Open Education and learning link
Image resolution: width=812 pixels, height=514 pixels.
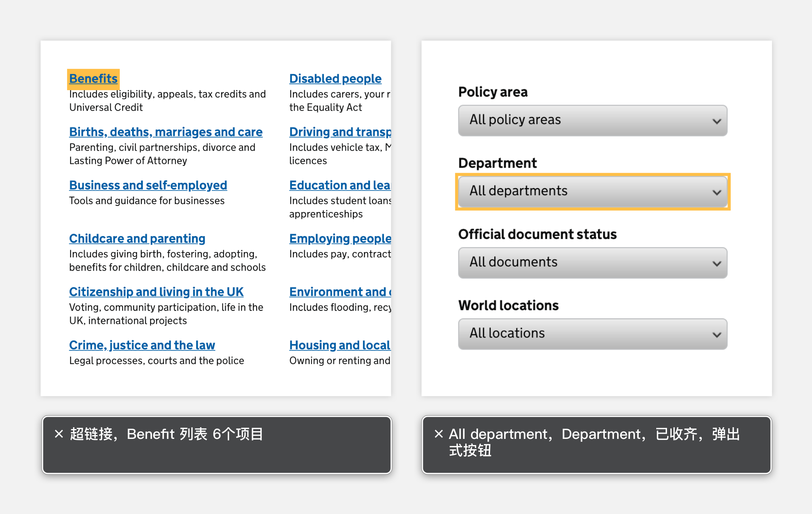pyautogui.click(x=340, y=185)
